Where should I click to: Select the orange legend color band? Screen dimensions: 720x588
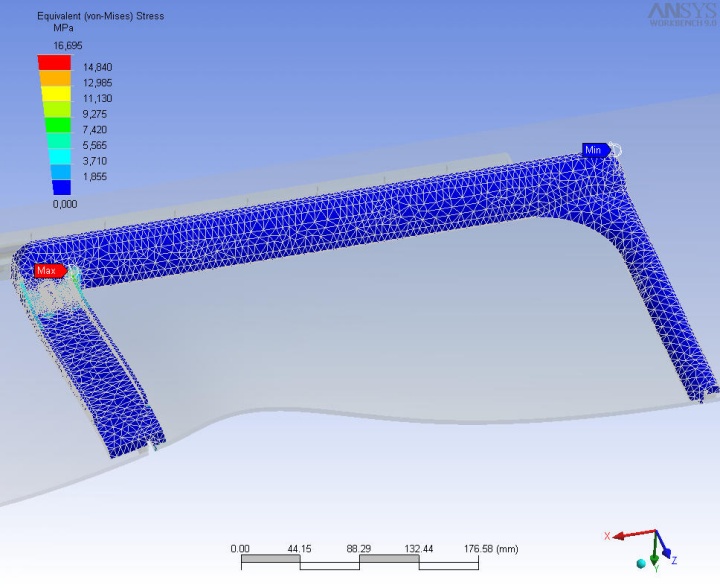pos(54,78)
